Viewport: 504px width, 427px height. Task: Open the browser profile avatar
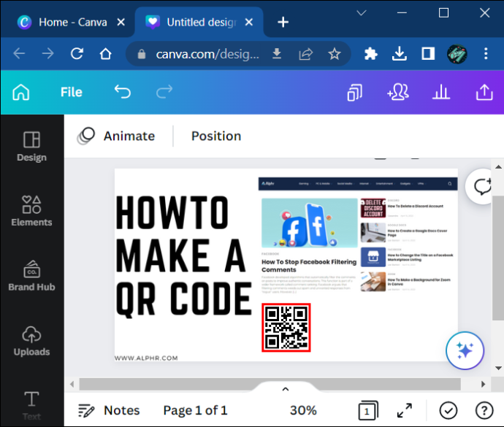pyautogui.click(x=457, y=54)
